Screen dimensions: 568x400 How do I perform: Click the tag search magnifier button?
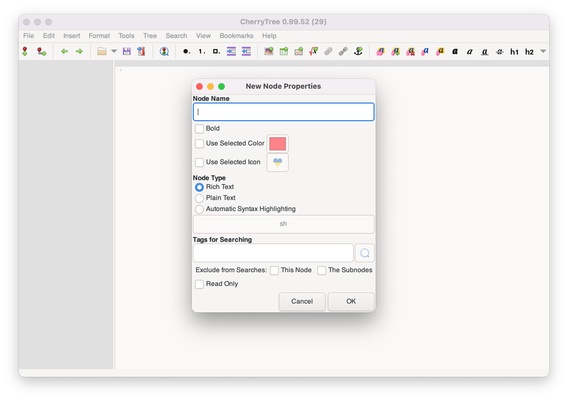pos(365,253)
